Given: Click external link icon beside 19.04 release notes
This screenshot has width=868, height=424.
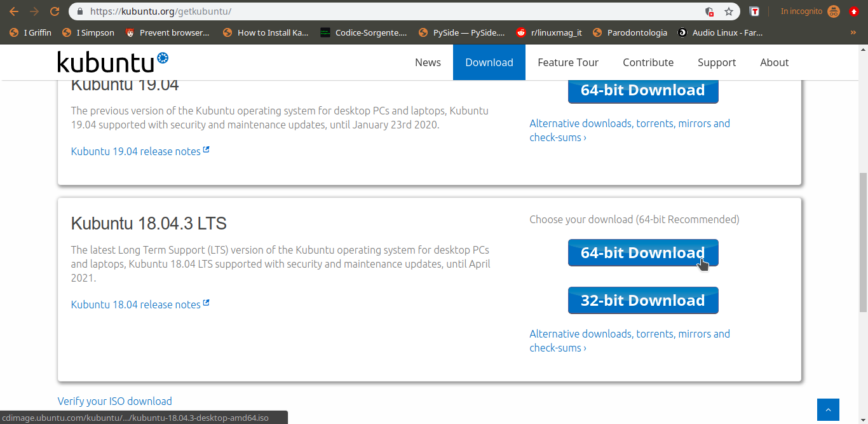Looking at the screenshot, I should coord(206,151).
